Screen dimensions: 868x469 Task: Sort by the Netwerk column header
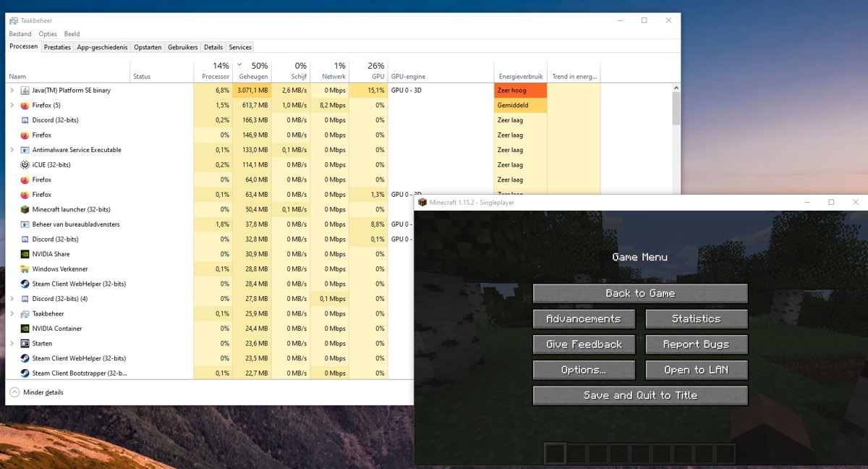click(x=330, y=71)
